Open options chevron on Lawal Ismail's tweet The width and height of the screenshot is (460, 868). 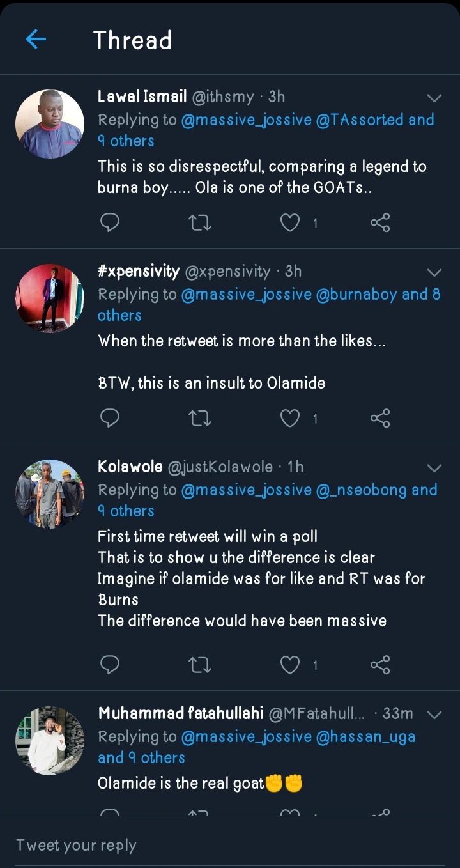coord(434,98)
